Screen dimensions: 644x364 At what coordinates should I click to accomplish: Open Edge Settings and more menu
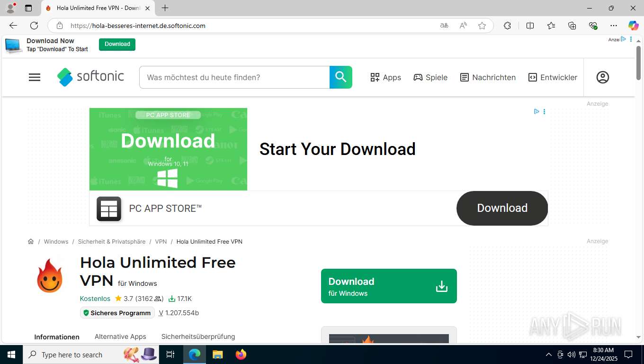point(614,26)
